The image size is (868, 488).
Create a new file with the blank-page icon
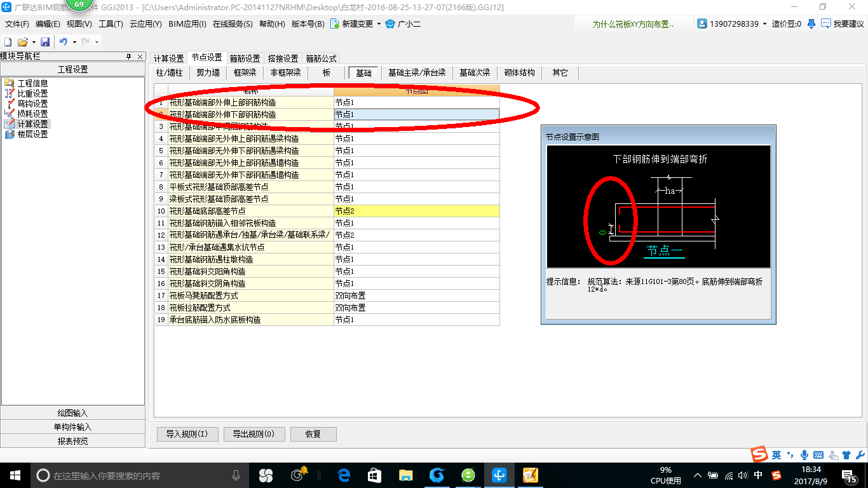point(8,42)
